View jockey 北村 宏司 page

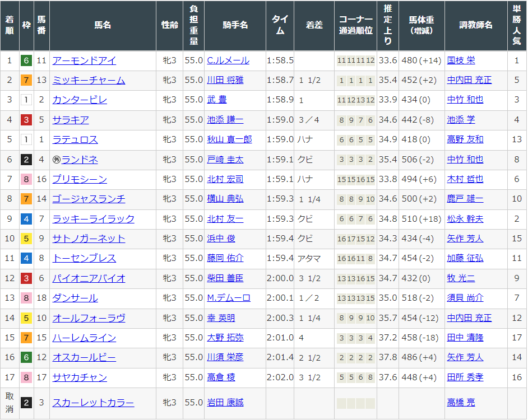(225, 179)
